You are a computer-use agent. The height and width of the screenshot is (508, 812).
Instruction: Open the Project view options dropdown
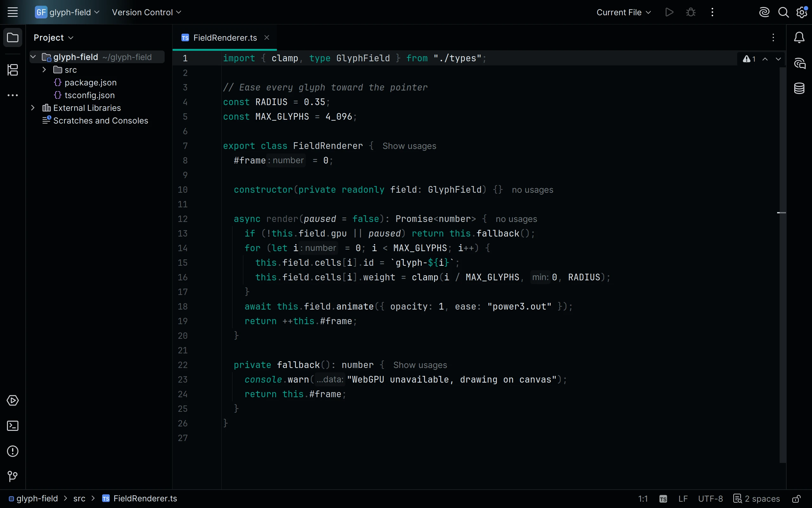[x=53, y=38]
